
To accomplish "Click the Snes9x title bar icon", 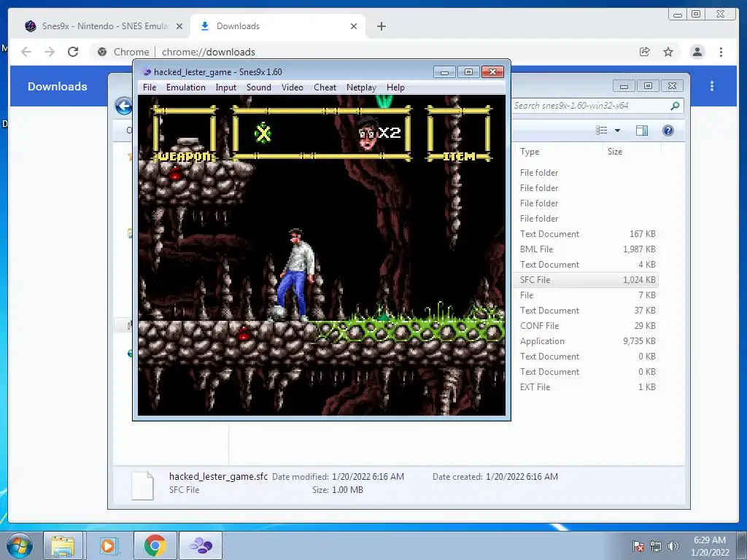I will click(146, 72).
